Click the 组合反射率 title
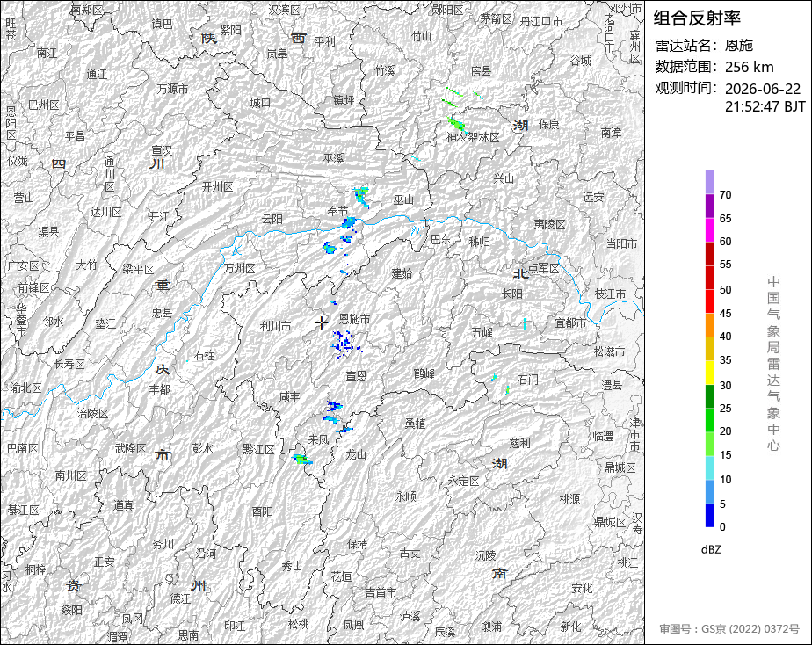The width and height of the screenshot is (812, 645). (697, 18)
